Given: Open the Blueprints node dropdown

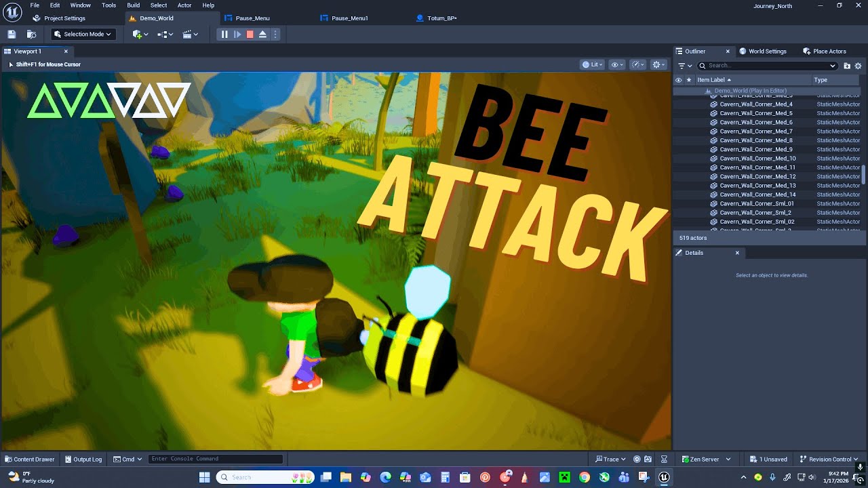Looking at the screenshot, I should click(165, 34).
